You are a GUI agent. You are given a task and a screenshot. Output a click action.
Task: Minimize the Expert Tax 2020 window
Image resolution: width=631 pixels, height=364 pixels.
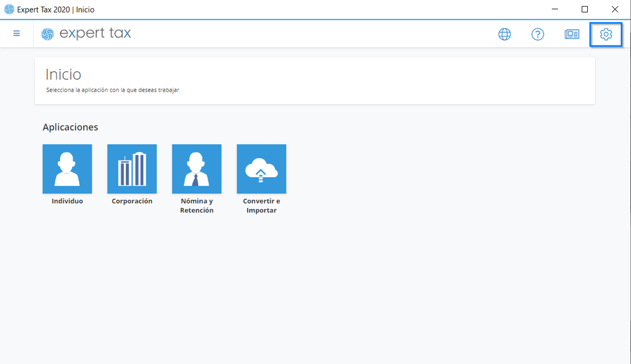(555, 9)
